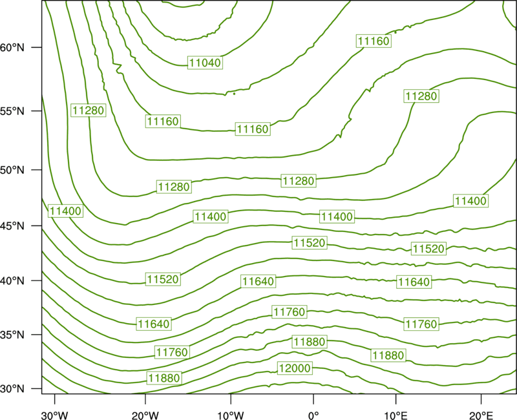The height and width of the screenshot is (420, 517).
Task: Click the 20°E longitude axis label
Action: click(481, 415)
